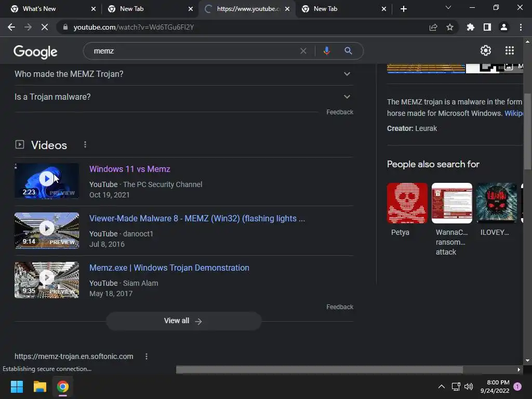Click the 'People also search for' heading
The image size is (532, 399).
(433, 164)
